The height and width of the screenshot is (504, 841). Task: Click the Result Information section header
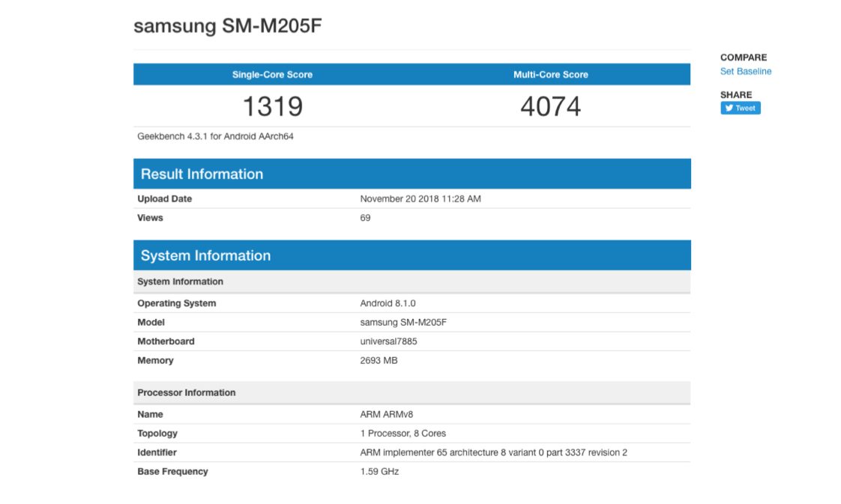pos(202,174)
